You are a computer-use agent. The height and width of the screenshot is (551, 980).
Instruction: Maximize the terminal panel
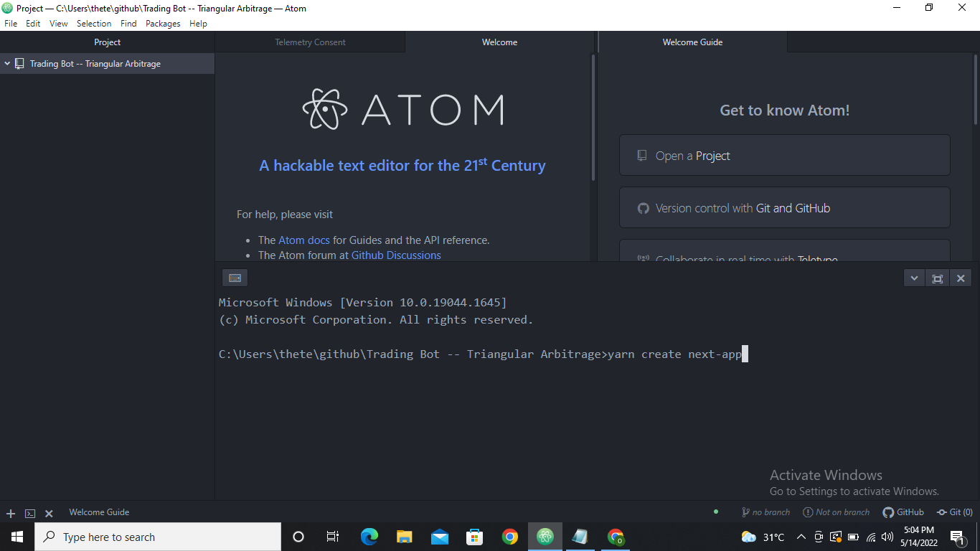[x=937, y=278]
